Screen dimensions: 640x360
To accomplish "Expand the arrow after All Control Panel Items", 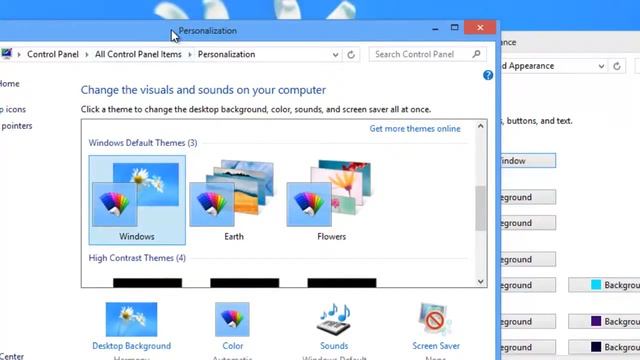I will click(x=189, y=55).
